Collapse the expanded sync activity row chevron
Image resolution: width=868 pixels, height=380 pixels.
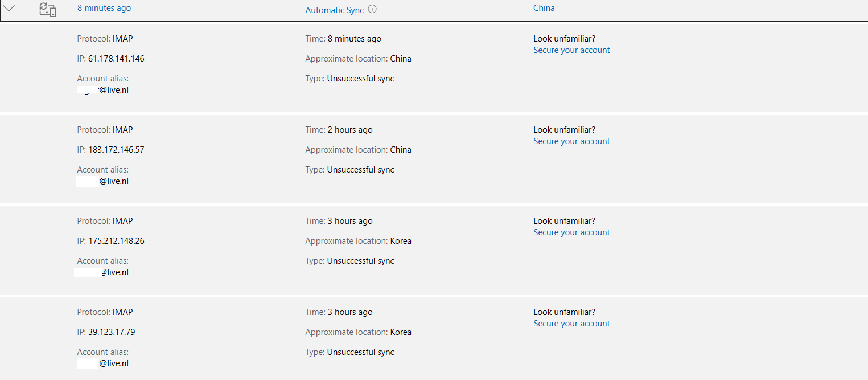(x=10, y=8)
